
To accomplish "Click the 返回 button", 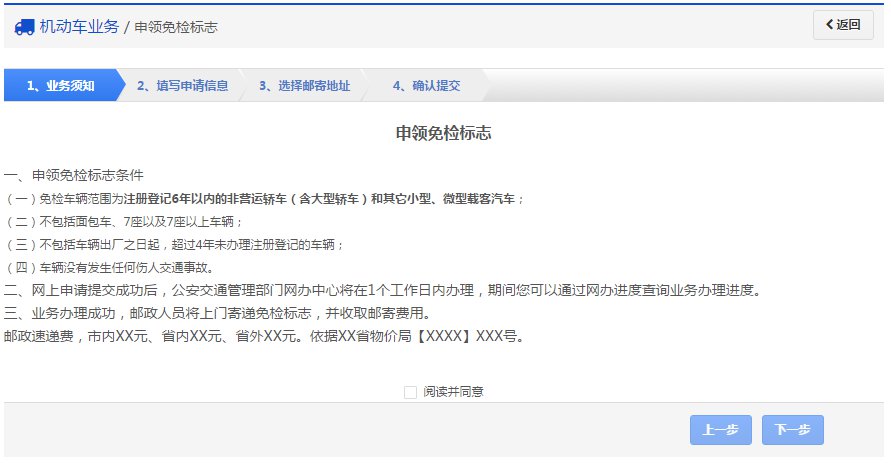I will 843,24.
